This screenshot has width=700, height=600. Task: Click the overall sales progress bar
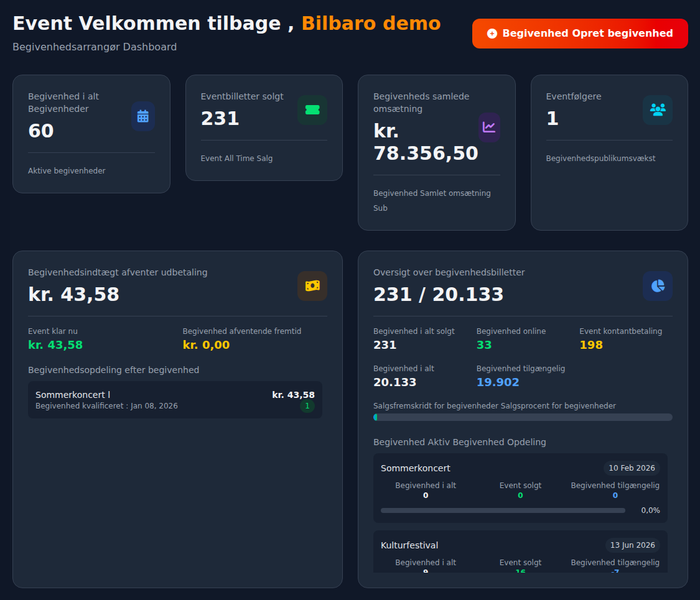coord(523,417)
